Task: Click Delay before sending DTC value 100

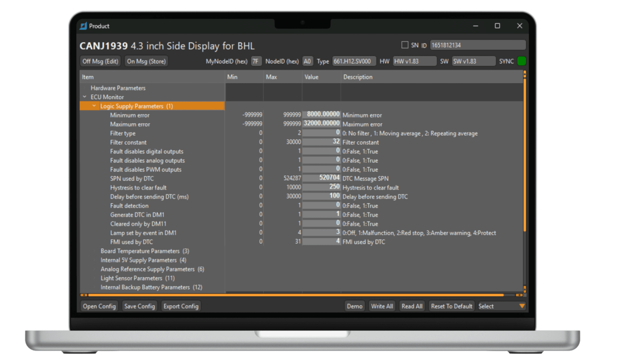Action: click(x=321, y=196)
